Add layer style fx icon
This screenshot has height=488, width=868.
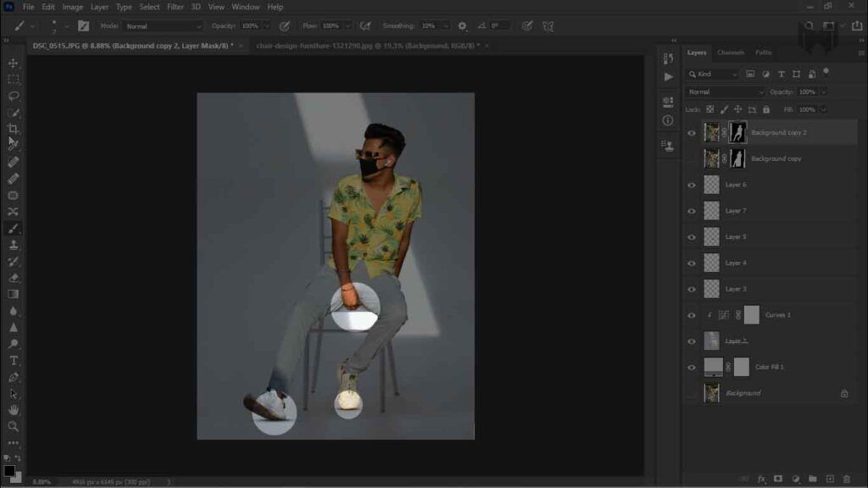pyautogui.click(x=762, y=479)
